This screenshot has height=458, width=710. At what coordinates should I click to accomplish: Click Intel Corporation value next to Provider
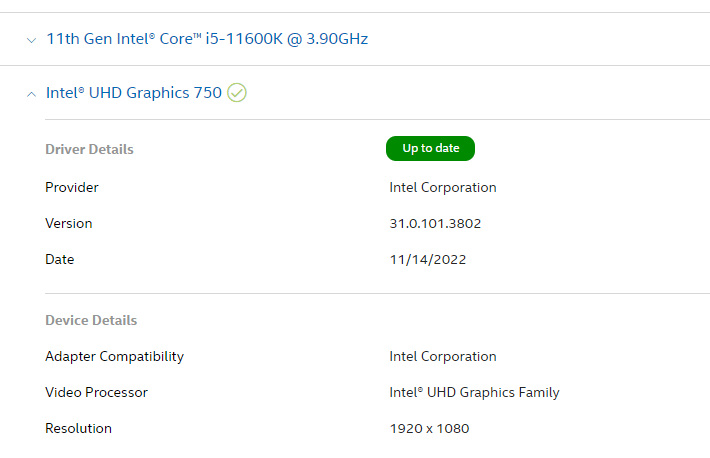443,188
